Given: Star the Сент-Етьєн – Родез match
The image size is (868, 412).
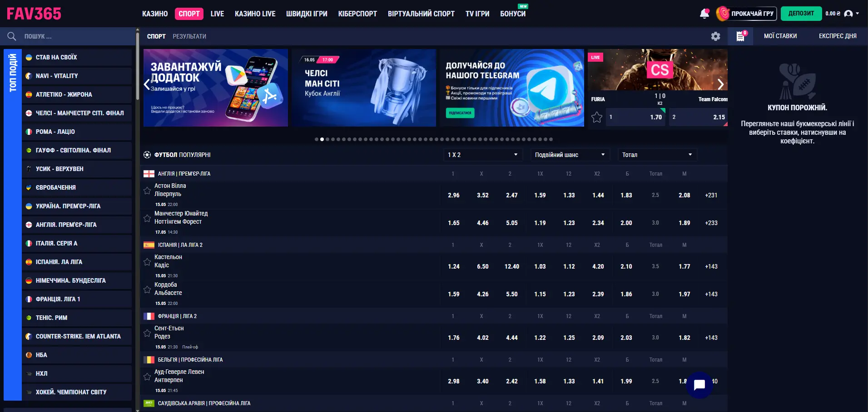Looking at the screenshot, I should (x=147, y=333).
